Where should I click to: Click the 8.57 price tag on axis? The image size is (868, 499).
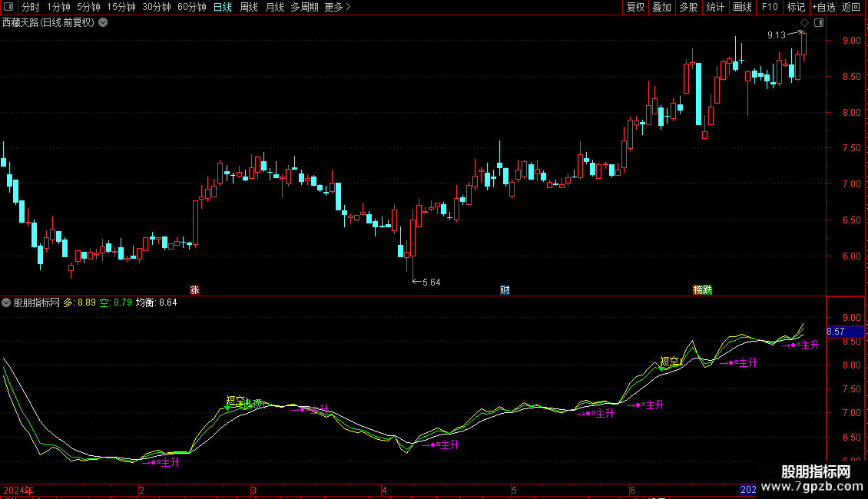pos(845,332)
